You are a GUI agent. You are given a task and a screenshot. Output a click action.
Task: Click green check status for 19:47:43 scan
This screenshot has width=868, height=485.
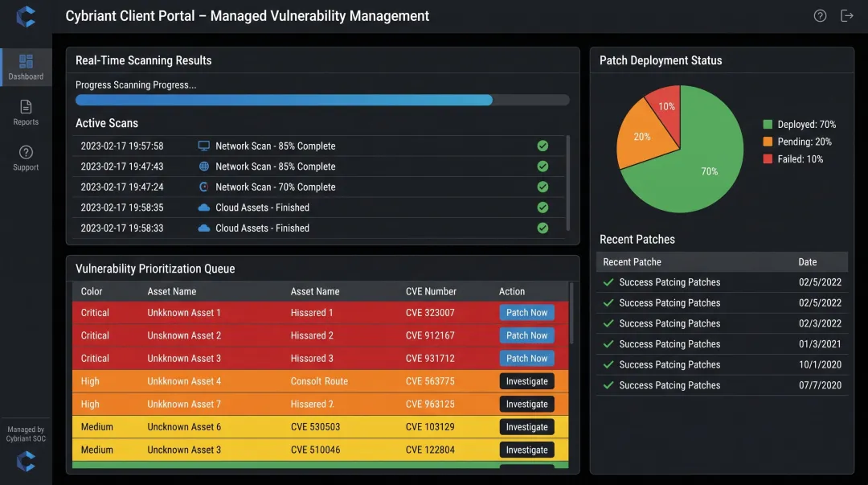(542, 166)
